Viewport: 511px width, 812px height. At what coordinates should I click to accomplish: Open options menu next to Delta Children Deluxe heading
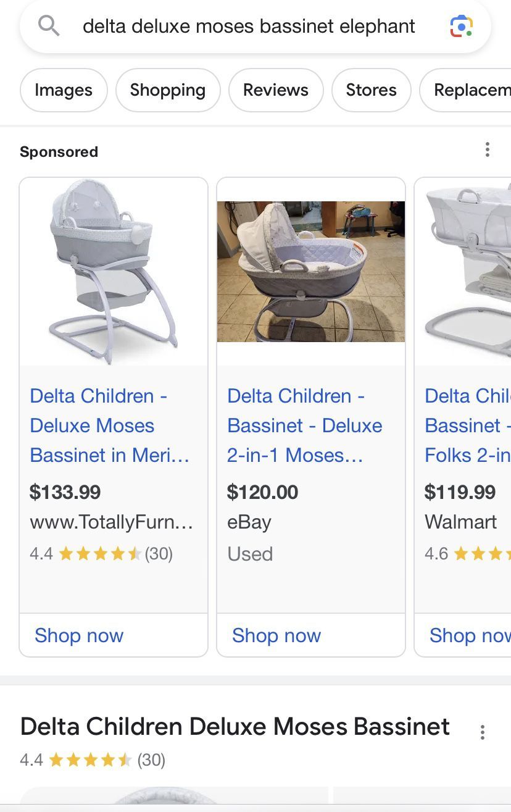482,732
